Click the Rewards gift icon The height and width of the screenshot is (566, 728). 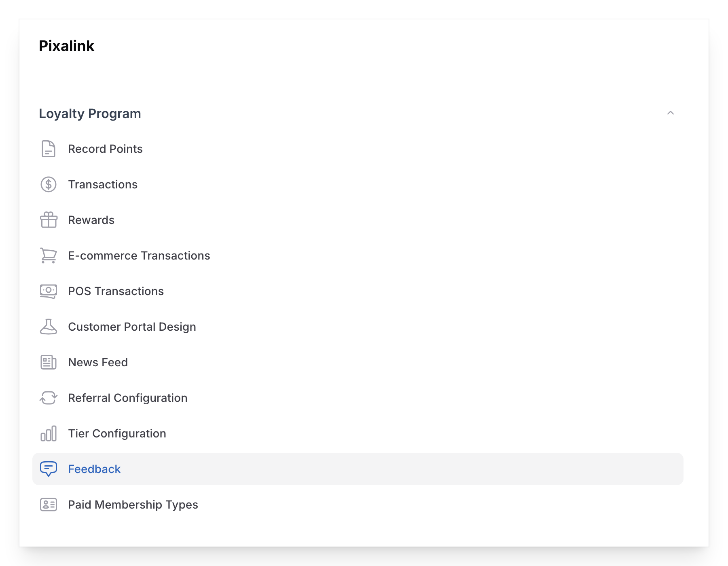pyautogui.click(x=48, y=220)
